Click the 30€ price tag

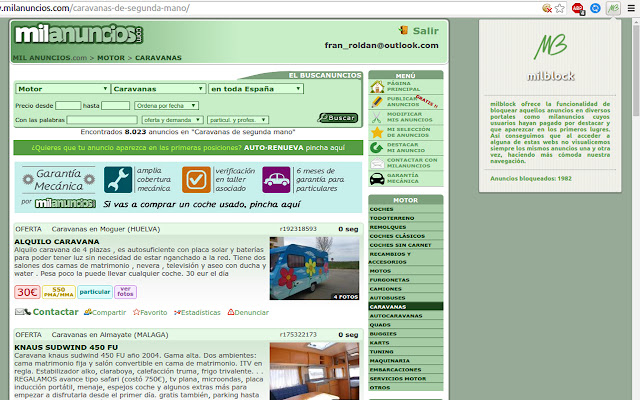pos(27,292)
